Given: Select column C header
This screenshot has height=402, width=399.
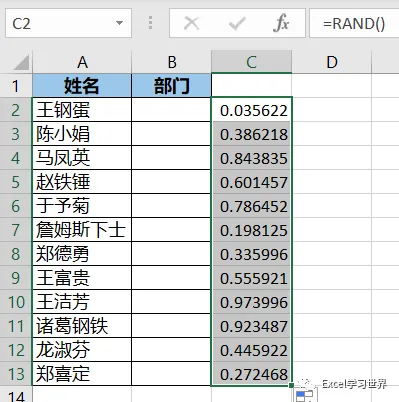Looking at the screenshot, I should (252, 62).
